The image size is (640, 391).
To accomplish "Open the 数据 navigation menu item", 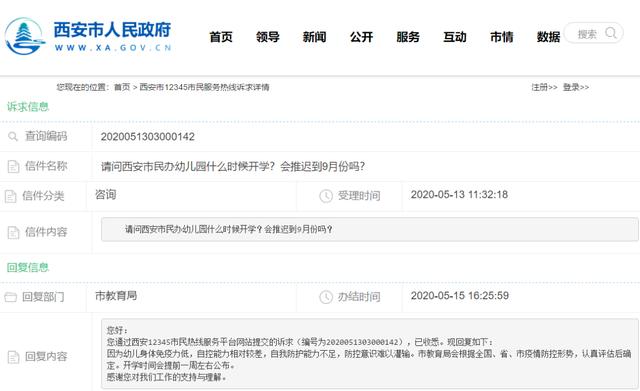I will pos(548,37).
